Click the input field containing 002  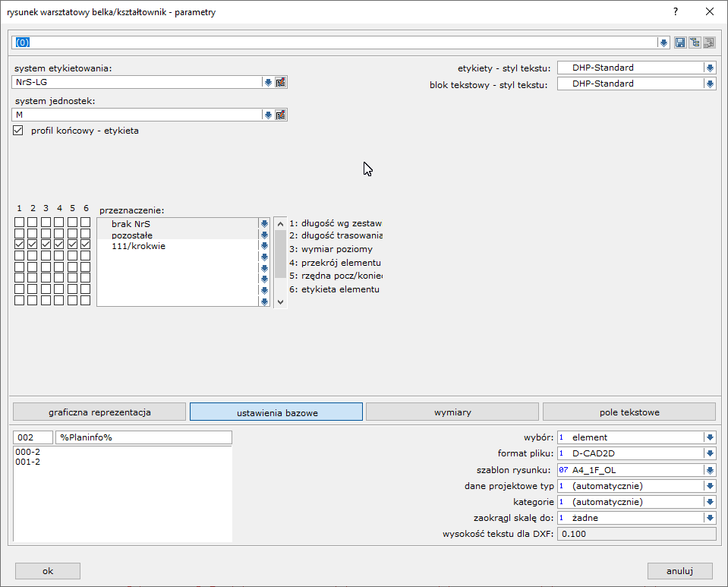(33, 437)
